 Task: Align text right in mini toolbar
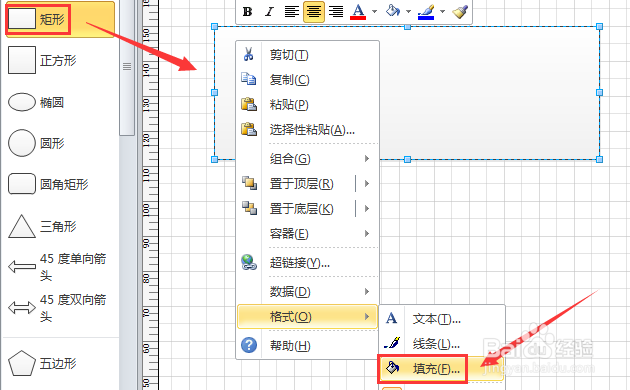click(336, 12)
